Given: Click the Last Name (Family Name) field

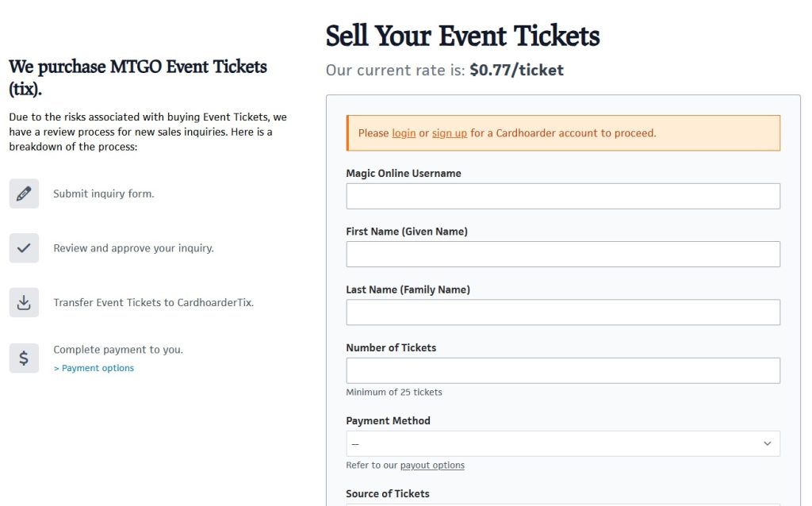Looking at the screenshot, I should (x=563, y=312).
